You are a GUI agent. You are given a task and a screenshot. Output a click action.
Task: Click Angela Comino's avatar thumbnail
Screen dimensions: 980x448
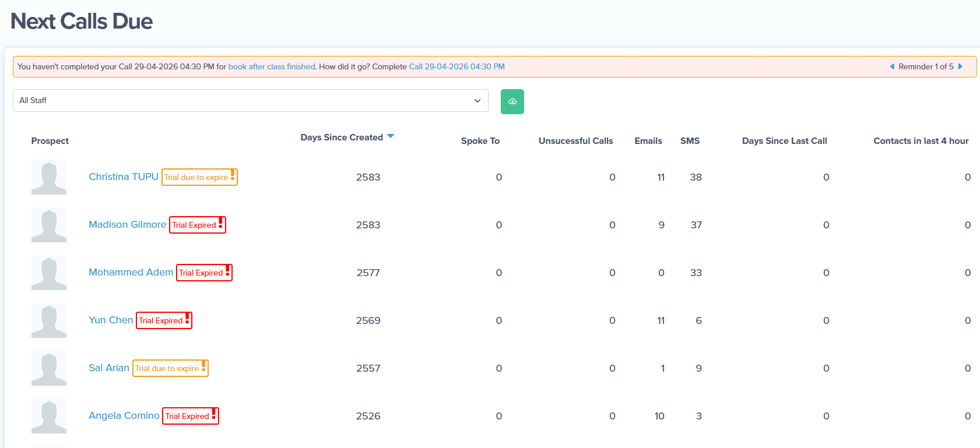(x=49, y=416)
